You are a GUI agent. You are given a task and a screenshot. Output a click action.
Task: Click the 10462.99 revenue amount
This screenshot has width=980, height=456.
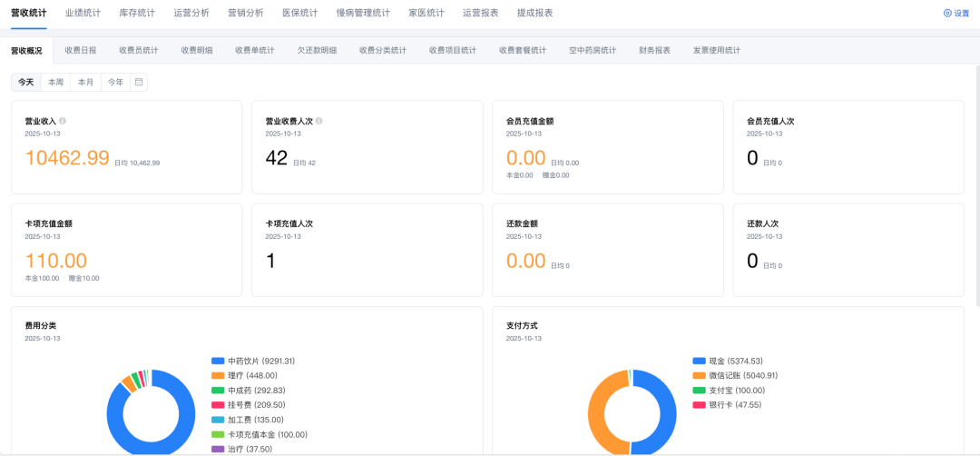tap(67, 158)
